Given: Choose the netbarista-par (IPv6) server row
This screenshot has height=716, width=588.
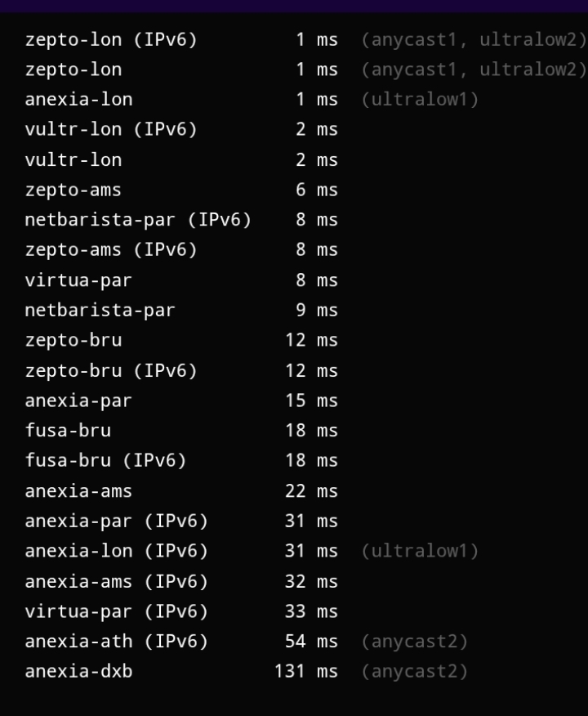Looking at the screenshot, I should (138, 220).
